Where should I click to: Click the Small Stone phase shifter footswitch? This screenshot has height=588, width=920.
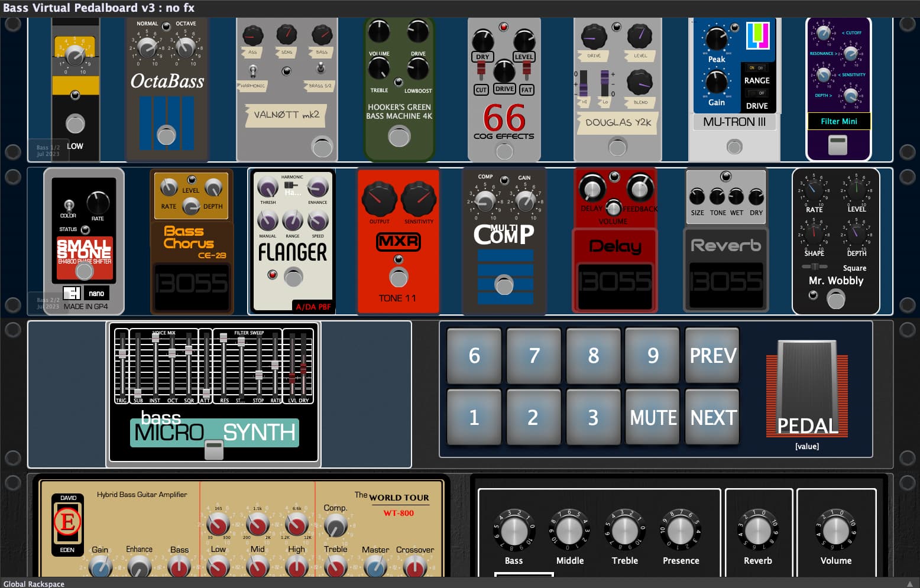pos(85,271)
